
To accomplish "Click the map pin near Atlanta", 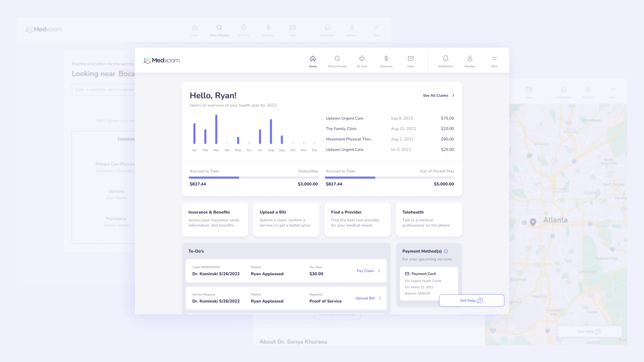I will click(x=533, y=222).
